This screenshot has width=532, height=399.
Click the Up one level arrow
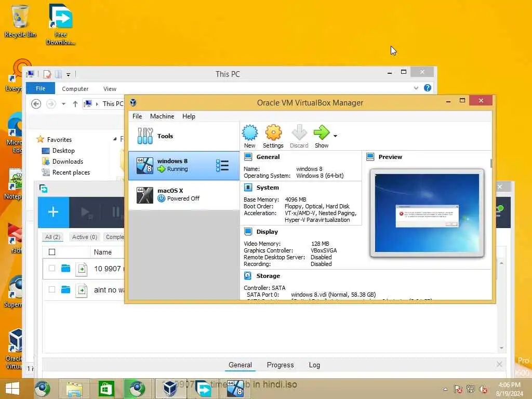click(75, 104)
